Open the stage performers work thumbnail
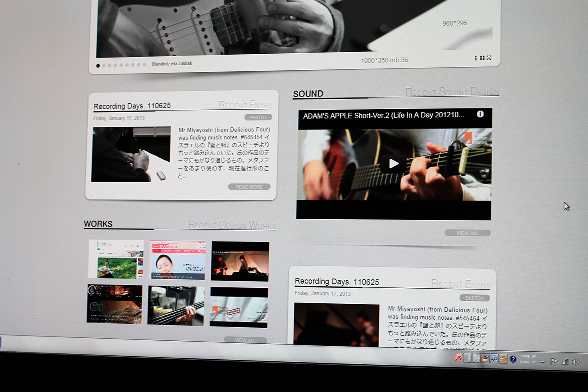Image resolution: width=588 pixels, height=392 pixels. click(x=240, y=261)
